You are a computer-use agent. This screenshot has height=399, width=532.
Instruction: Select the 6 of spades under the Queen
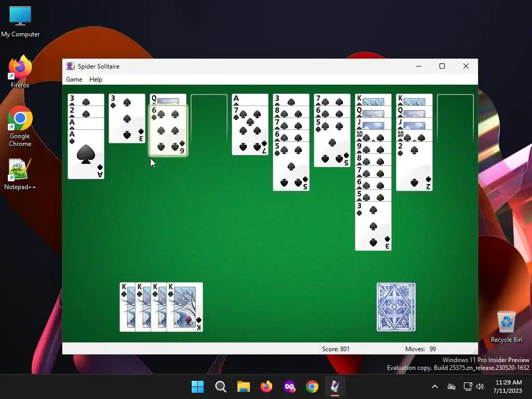point(168,130)
